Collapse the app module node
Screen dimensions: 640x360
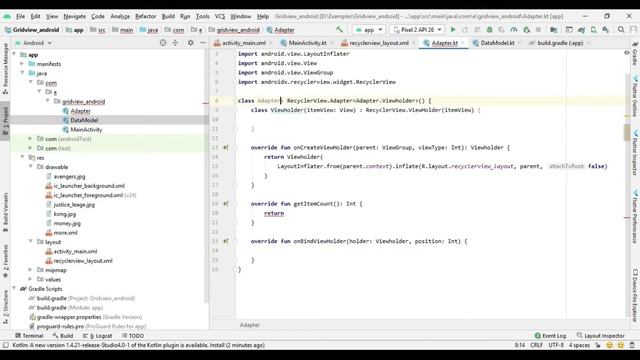15,54
